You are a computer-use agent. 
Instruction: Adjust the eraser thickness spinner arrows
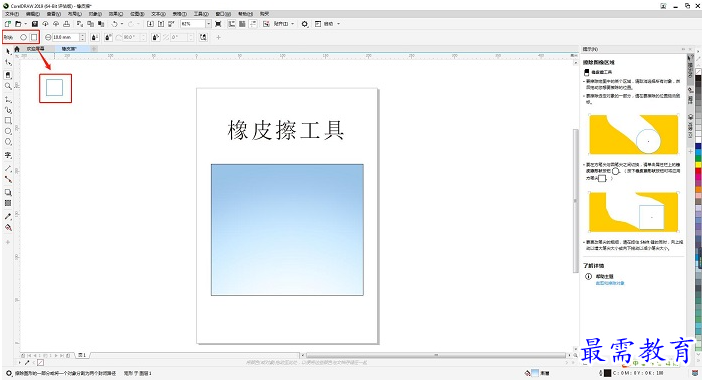tap(82, 37)
